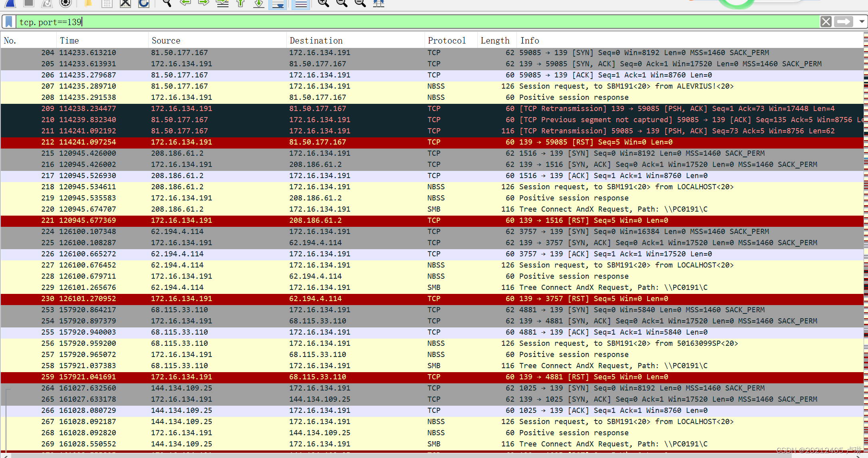Screen dimensions: 868x458
Task: Reset the text to normal size
Action: click(360, 3)
